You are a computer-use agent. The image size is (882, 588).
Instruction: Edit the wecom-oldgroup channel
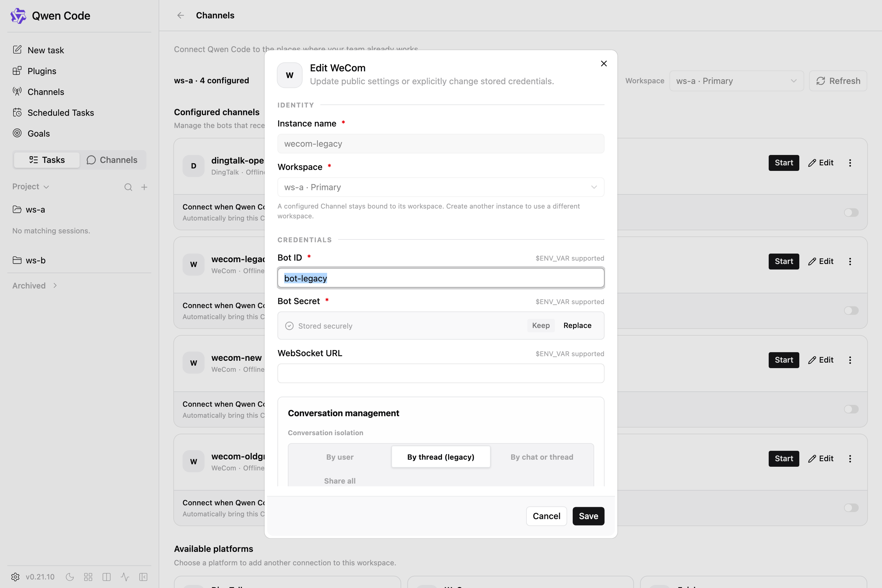point(821,459)
